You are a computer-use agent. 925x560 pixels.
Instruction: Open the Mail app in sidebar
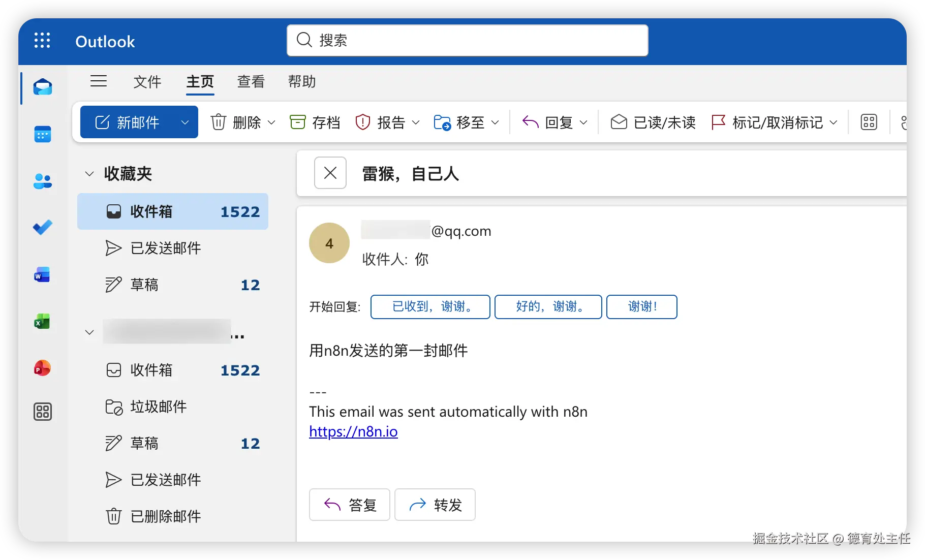click(43, 87)
